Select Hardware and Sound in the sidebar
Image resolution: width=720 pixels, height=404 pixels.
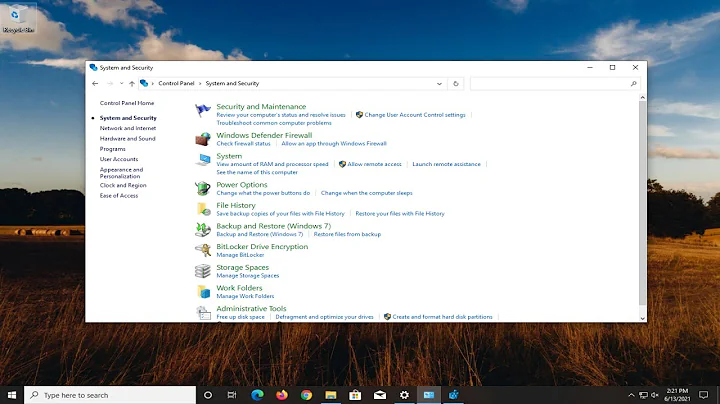click(128, 138)
